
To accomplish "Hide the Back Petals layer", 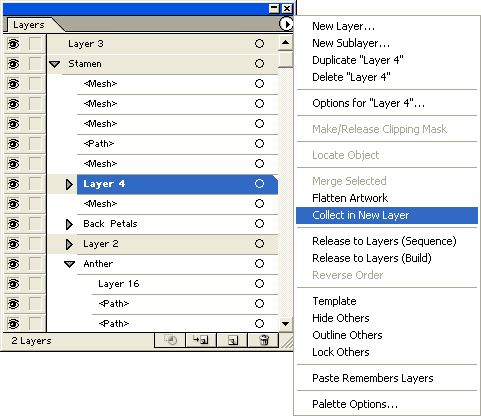I will coord(13,224).
